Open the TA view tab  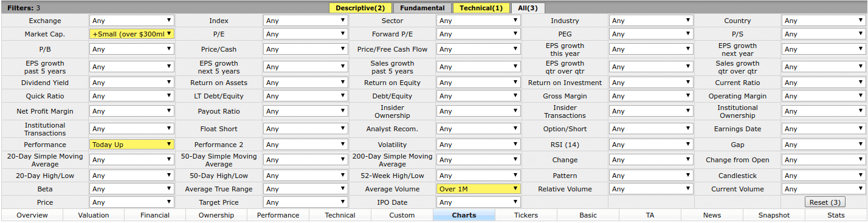pyautogui.click(x=650, y=215)
